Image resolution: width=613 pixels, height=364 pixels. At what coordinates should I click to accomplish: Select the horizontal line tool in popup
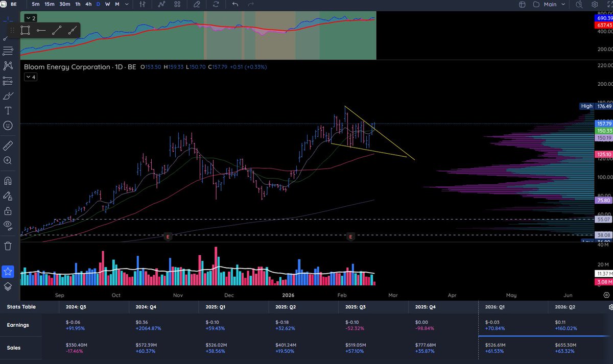tap(41, 30)
